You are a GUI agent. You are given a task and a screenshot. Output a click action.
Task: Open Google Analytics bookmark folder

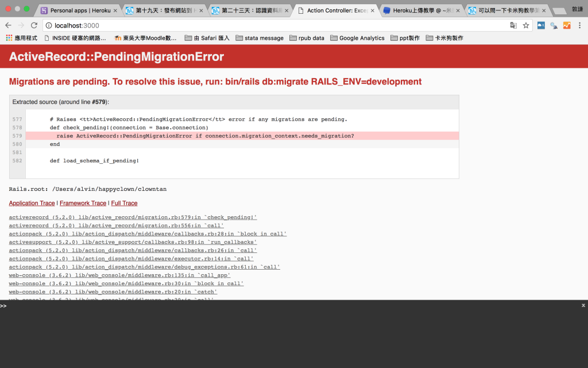click(x=357, y=38)
